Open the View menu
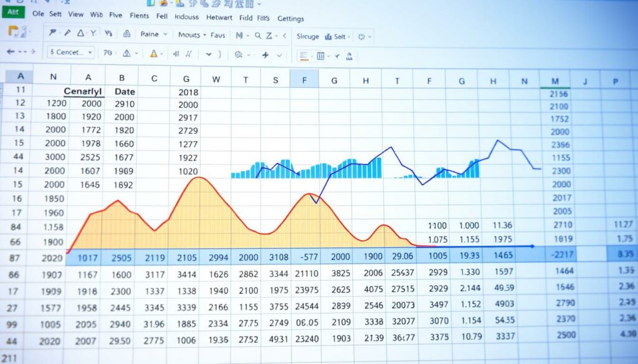 click(x=75, y=14)
